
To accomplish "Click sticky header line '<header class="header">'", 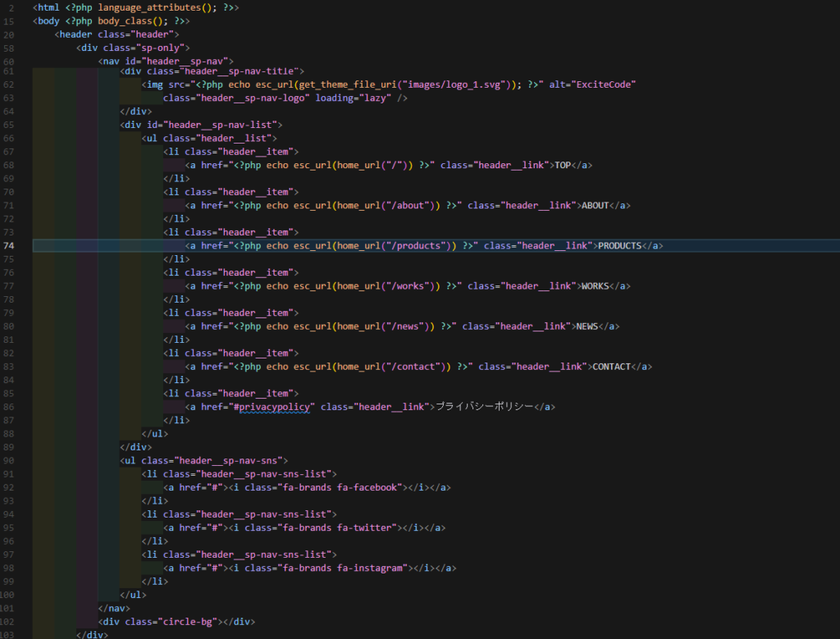I will (x=116, y=34).
